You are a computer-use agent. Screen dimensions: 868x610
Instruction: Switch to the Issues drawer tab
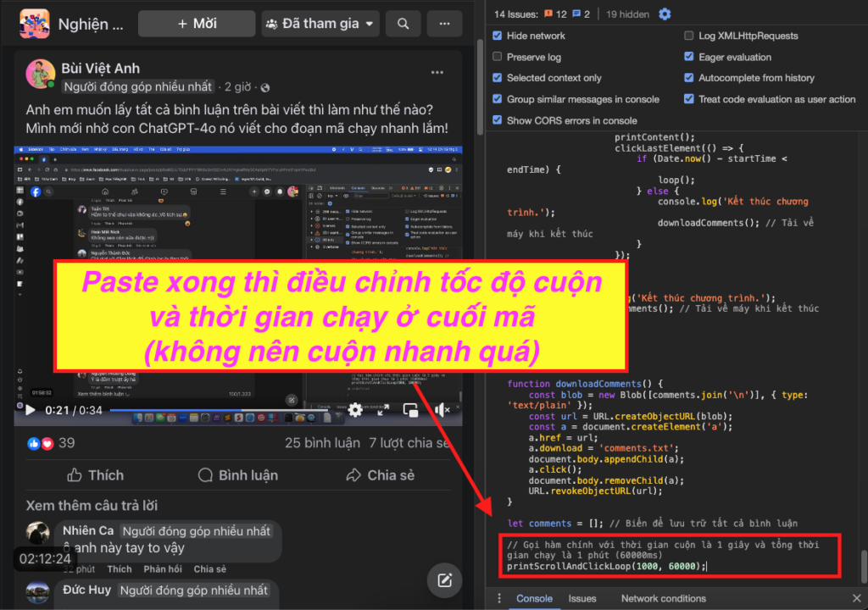click(x=582, y=598)
